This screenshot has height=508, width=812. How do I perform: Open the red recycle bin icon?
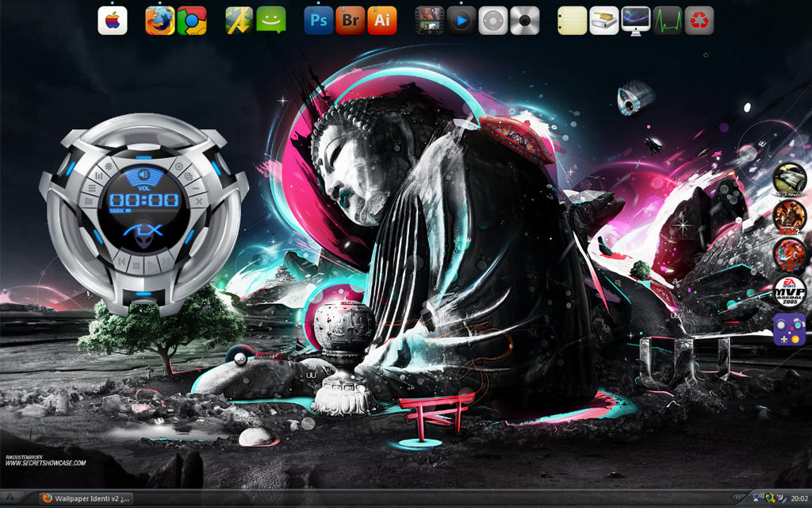tap(699, 21)
